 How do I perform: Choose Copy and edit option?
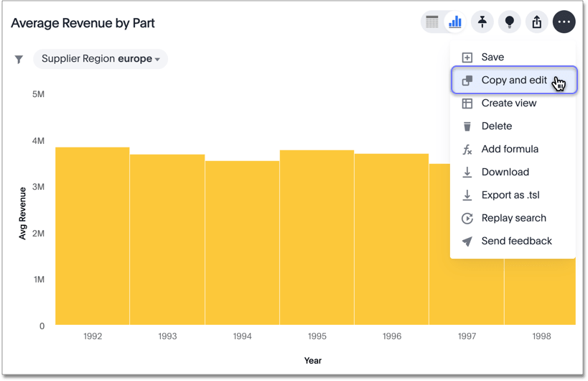pos(513,81)
